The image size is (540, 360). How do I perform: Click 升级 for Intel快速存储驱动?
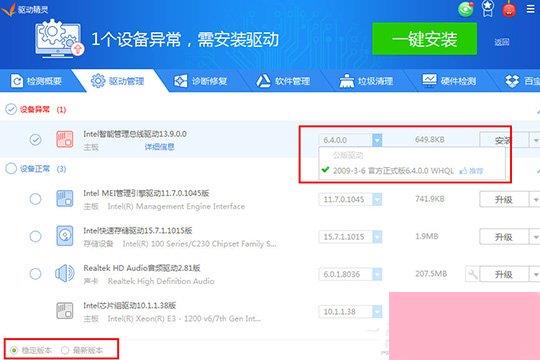click(504, 237)
